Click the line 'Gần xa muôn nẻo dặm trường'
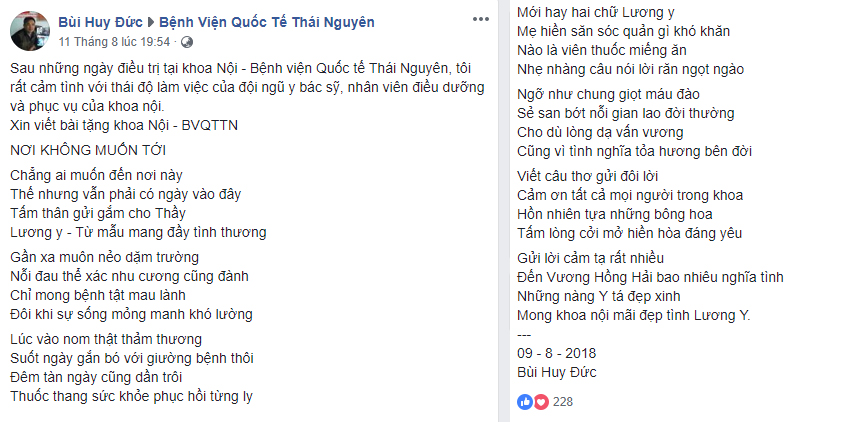 pyautogui.click(x=102, y=258)
